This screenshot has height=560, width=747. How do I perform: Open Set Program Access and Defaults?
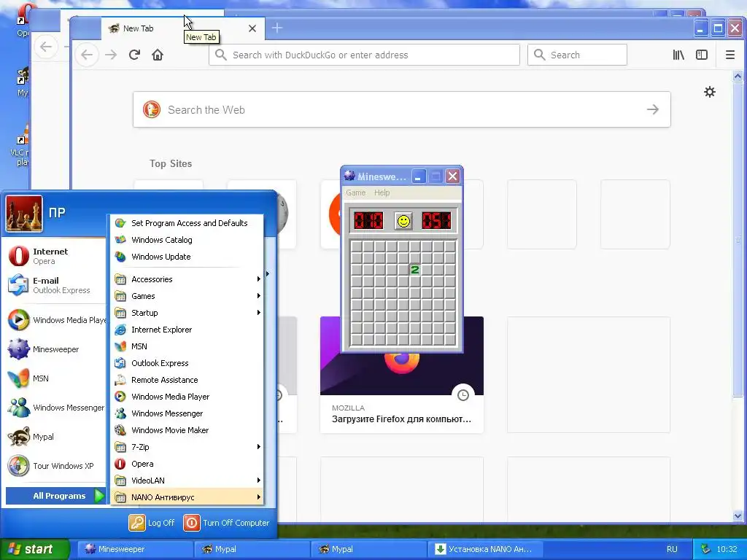(x=187, y=223)
